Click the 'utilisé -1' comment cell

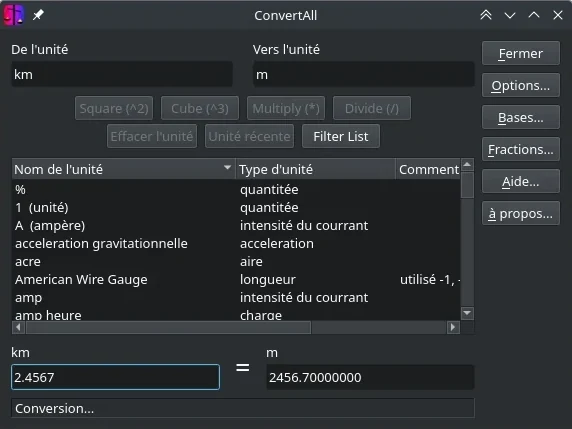click(x=430, y=279)
